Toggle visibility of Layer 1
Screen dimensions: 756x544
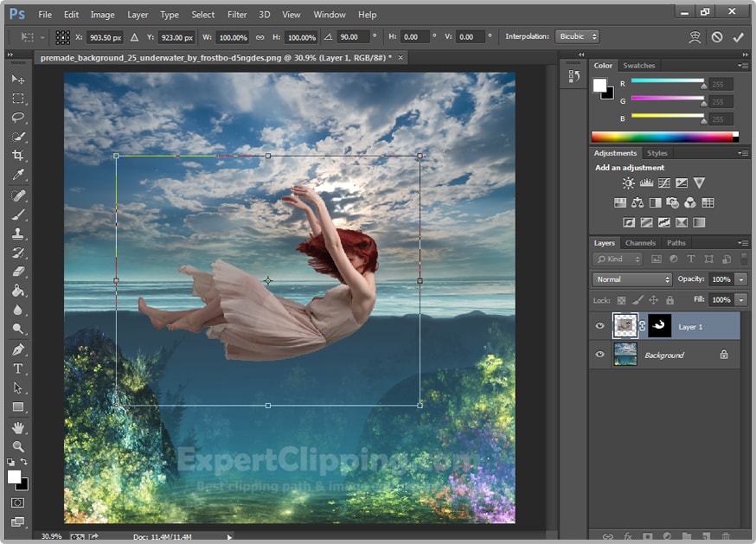(599, 326)
